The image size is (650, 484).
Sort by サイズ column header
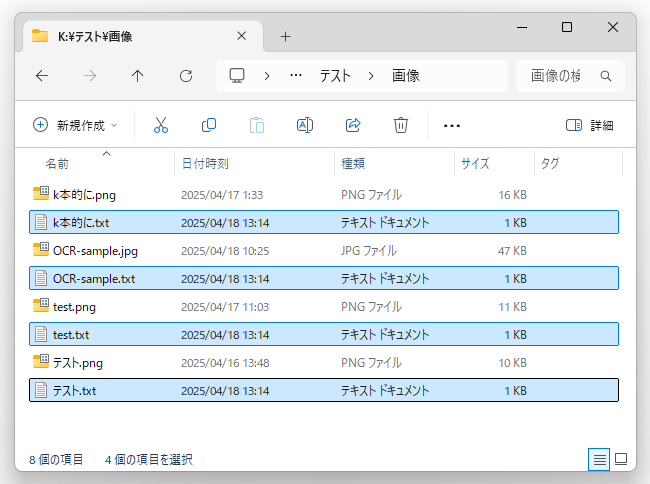click(475, 164)
